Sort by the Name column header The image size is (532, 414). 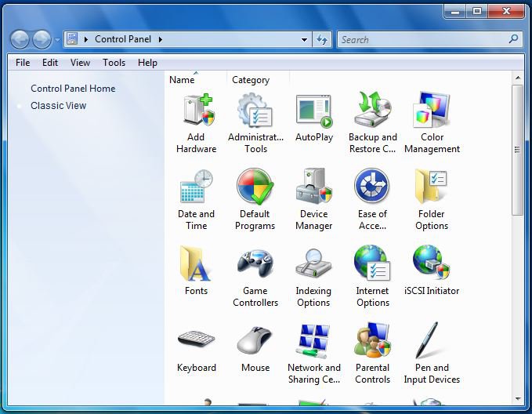click(196, 80)
